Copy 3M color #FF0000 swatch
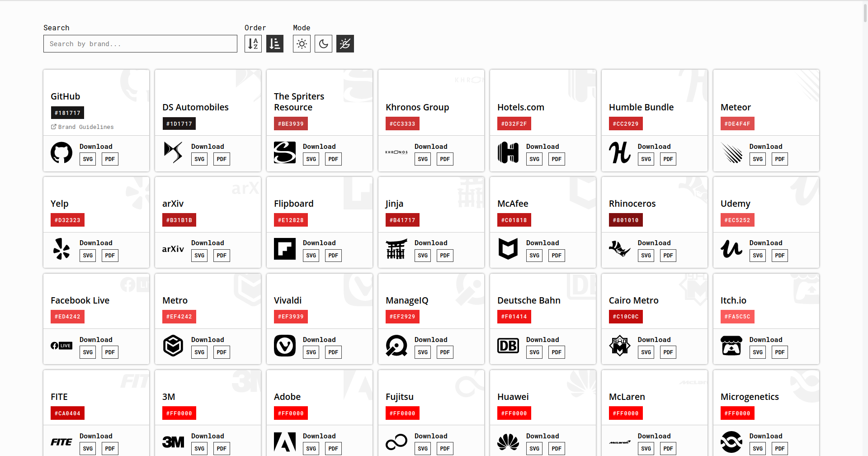Screen dimensions: 868x456 click(x=179, y=413)
